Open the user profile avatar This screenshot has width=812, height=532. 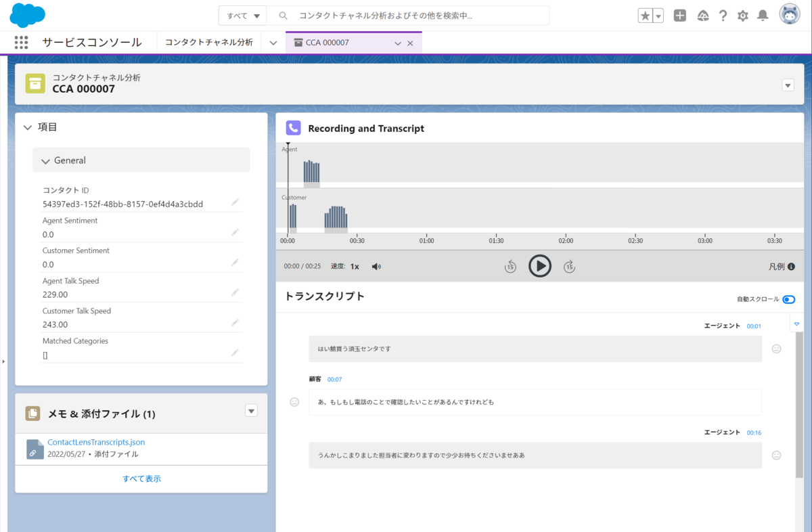click(790, 15)
